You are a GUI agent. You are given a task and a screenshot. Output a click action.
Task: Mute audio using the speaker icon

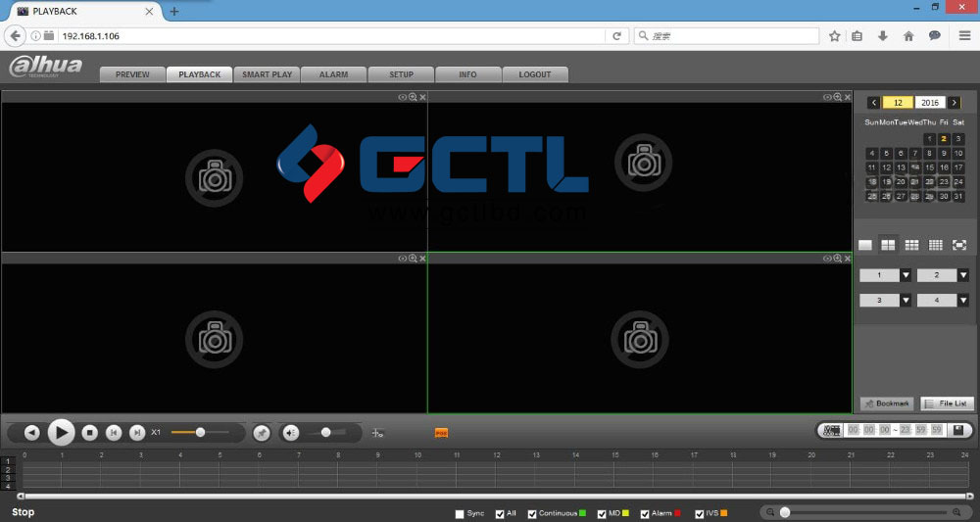(291, 432)
